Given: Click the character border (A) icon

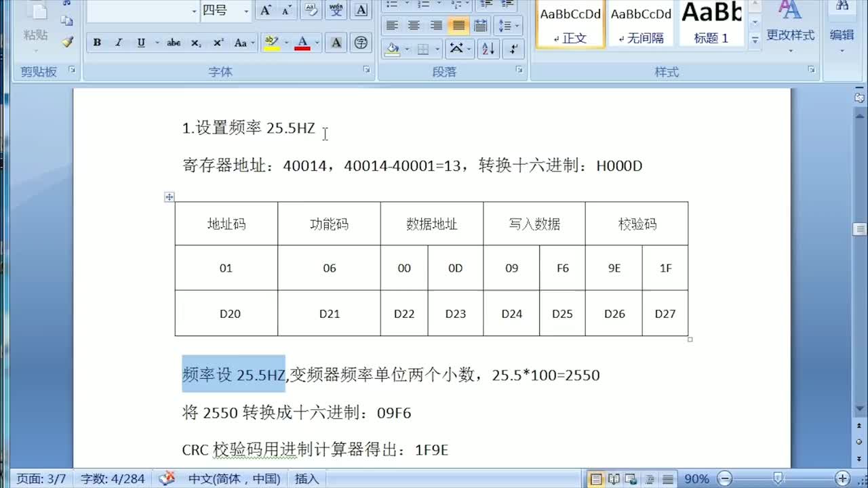Looking at the screenshot, I should (x=361, y=10).
